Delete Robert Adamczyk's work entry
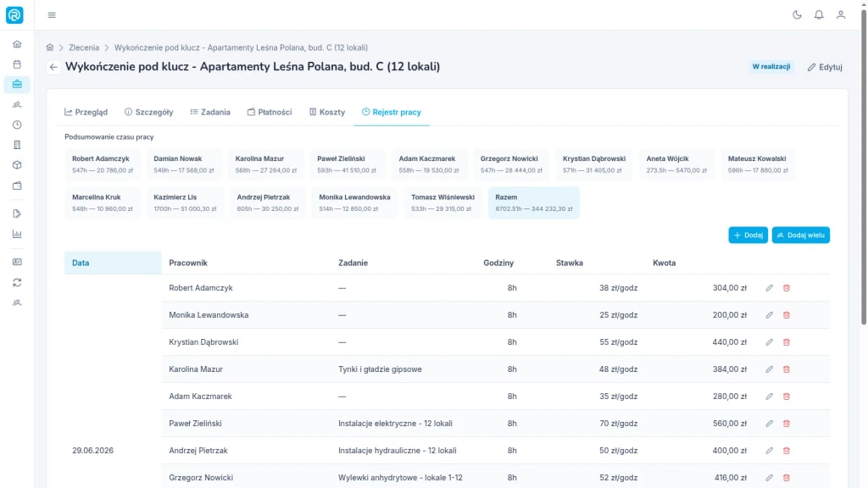 point(786,288)
